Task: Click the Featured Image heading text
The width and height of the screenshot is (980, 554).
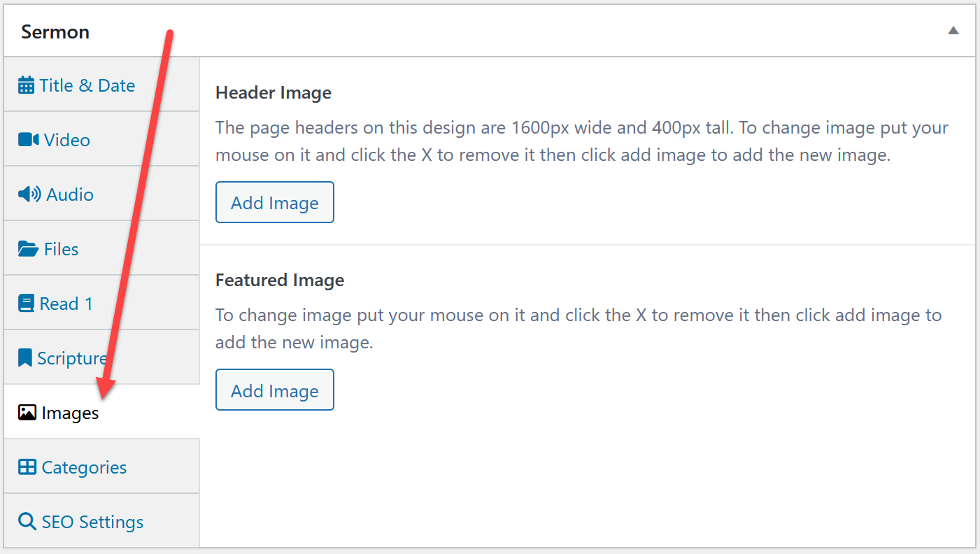Action: pyautogui.click(x=280, y=280)
